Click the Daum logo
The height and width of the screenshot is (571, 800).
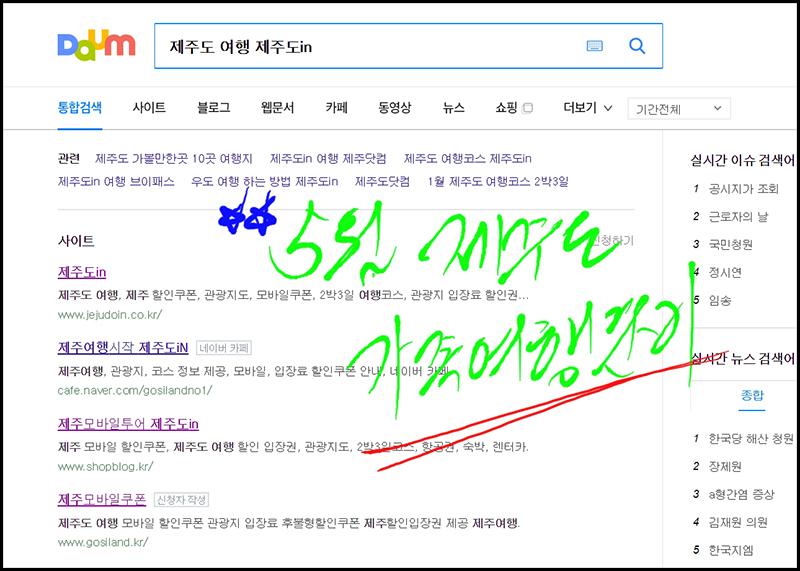[x=96, y=45]
